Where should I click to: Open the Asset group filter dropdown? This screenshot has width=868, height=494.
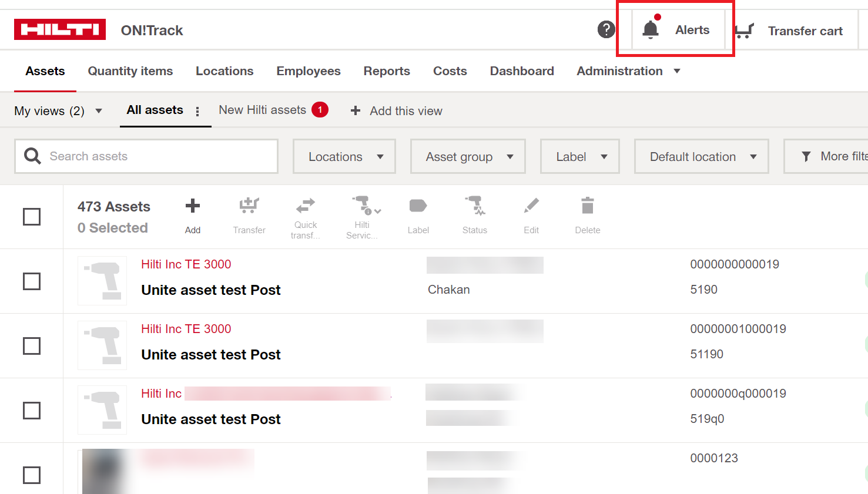(x=468, y=156)
